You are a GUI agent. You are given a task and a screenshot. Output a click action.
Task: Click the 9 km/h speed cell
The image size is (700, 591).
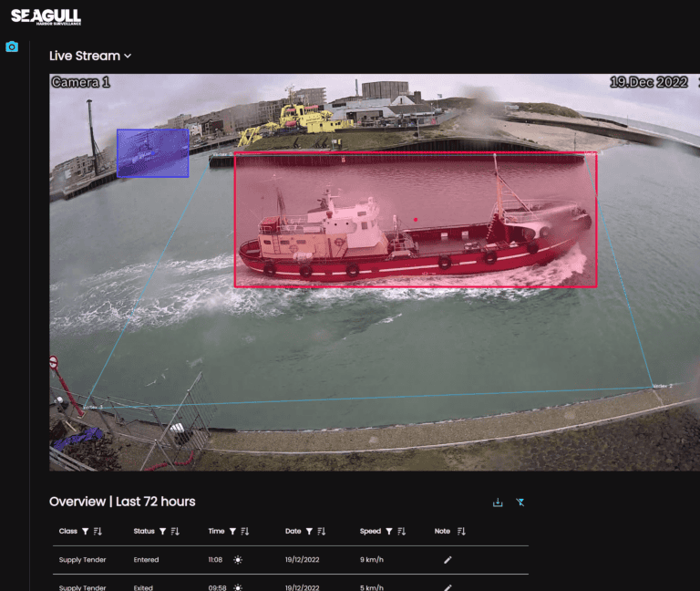pos(372,560)
